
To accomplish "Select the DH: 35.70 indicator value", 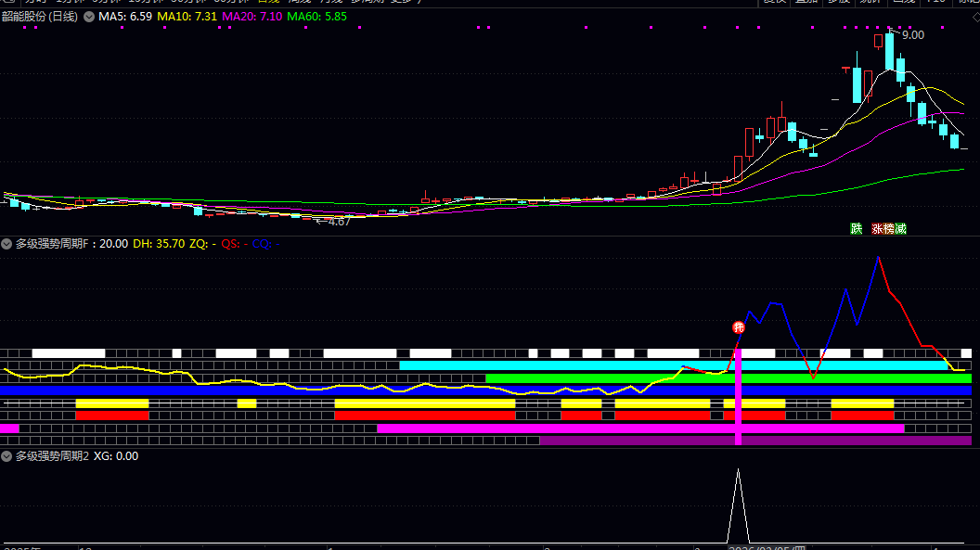I will [159, 244].
